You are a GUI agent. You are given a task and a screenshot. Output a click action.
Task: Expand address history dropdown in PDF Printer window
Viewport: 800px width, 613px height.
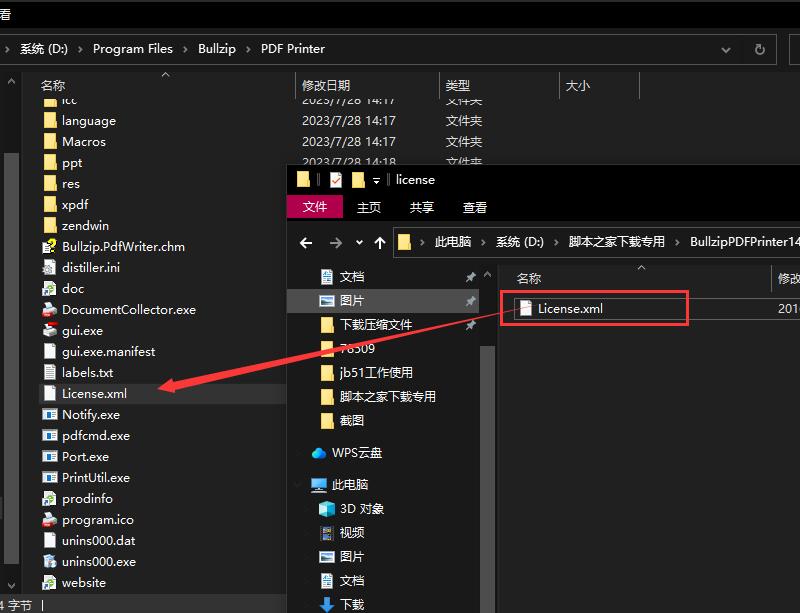tap(726, 50)
